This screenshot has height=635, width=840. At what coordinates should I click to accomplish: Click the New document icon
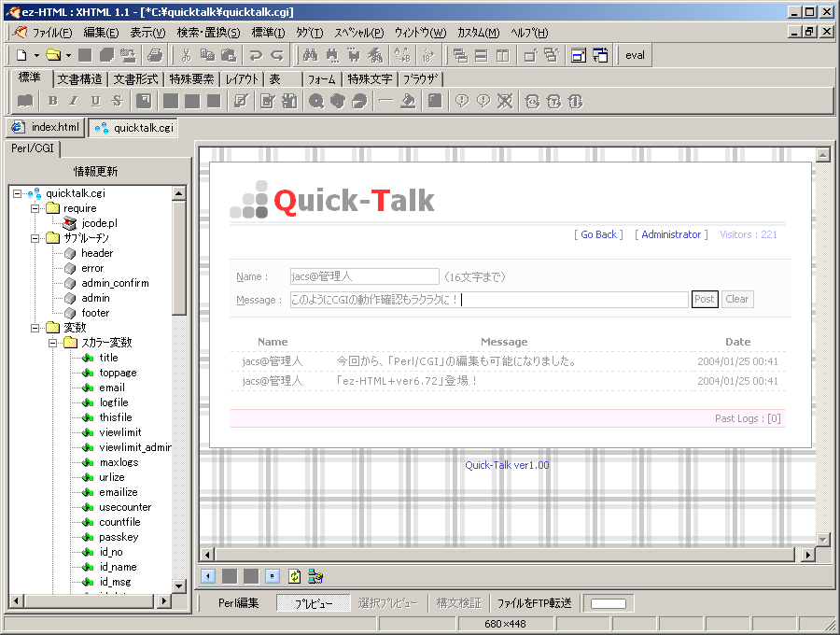(21, 55)
